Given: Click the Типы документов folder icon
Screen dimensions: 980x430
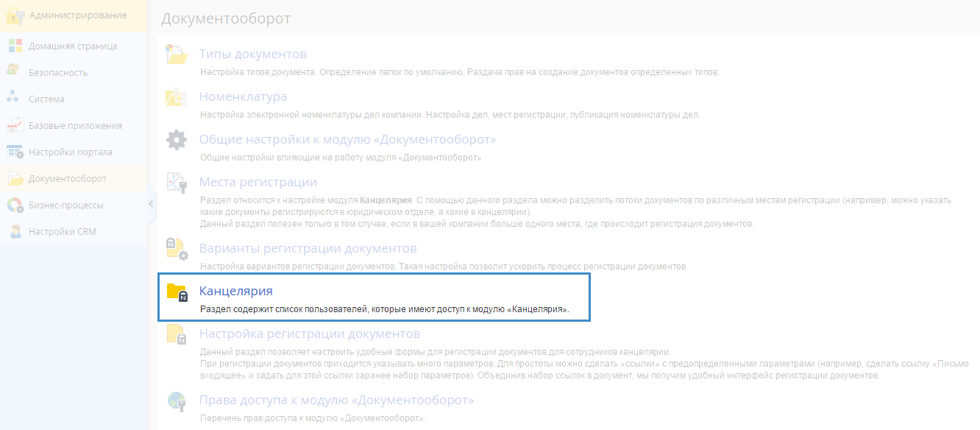Looking at the screenshot, I should pyautogui.click(x=177, y=55).
